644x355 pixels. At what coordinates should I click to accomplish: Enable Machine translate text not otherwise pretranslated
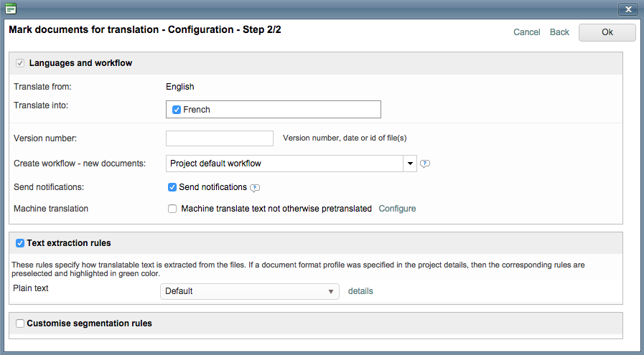coord(172,209)
